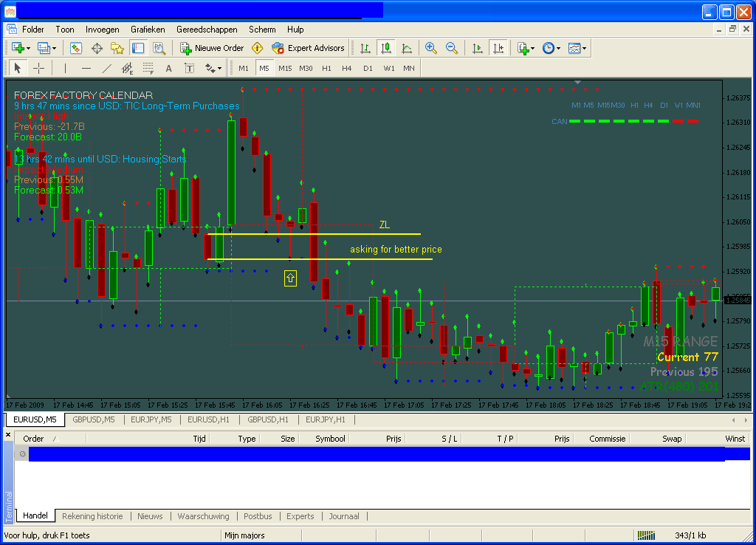Toggle chart auto scroll
This screenshot has width=756, height=545.
point(478,48)
